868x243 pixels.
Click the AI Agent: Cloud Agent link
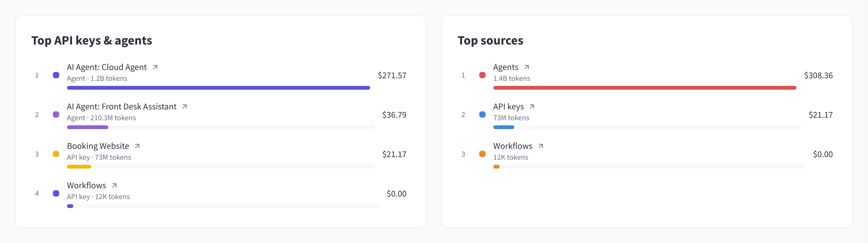tap(107, 67)
